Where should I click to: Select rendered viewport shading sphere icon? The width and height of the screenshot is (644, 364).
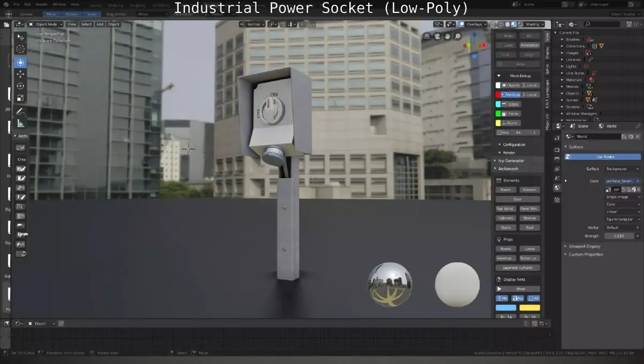click(520, 24)
